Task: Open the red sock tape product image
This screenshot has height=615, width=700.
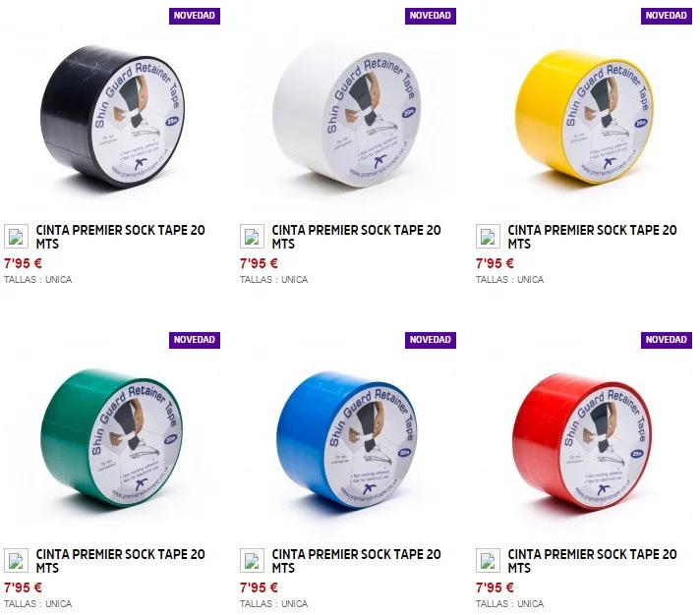Action: coord(582,441)
